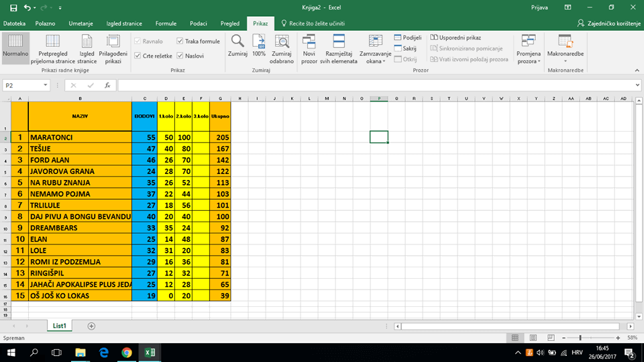Toggle the Crte rešetke checkbox
Screen dimensions: 644x362
(x=138, y=56)
